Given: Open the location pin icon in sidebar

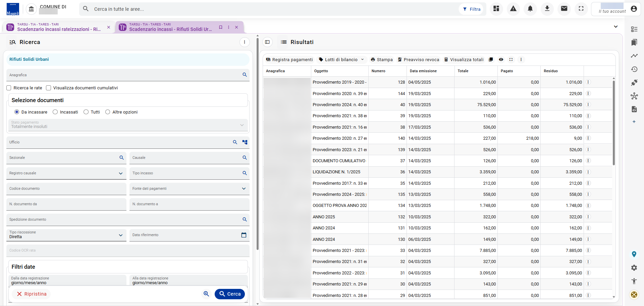Looking at the screenshot, I should (634, 254).
